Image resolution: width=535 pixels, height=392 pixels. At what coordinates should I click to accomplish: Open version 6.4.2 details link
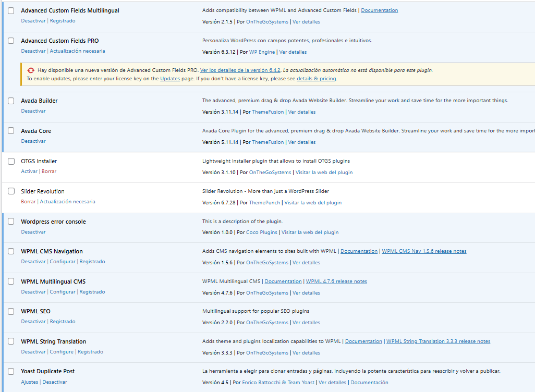(x=240, y=70)
